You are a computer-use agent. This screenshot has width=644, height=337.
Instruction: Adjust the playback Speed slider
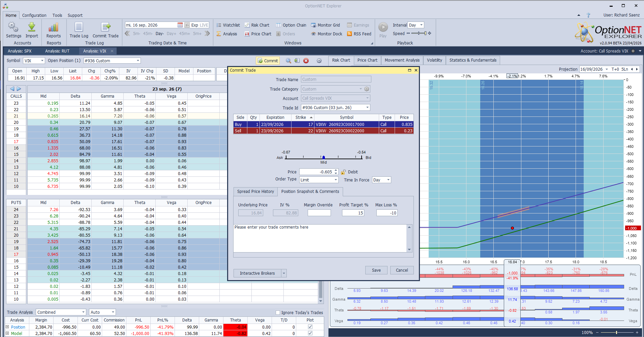tap(419, 33)
